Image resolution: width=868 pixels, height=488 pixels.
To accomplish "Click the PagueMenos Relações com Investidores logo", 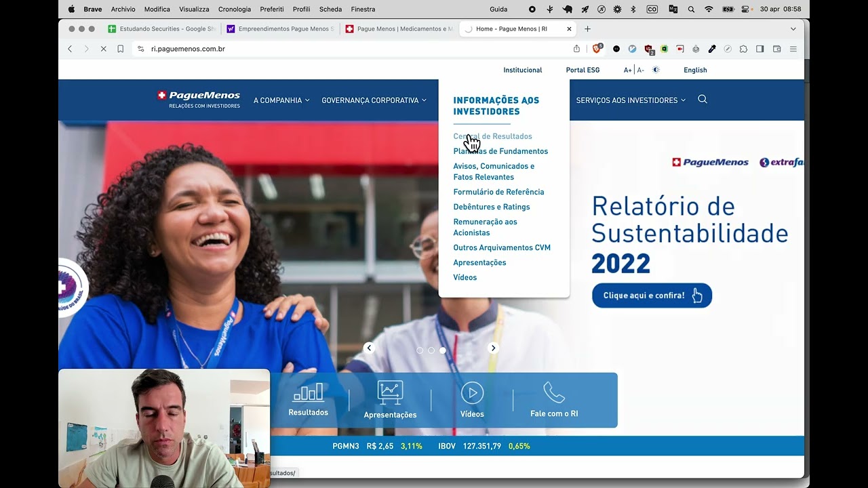I will pyautogui.click(x=199, y=99).
